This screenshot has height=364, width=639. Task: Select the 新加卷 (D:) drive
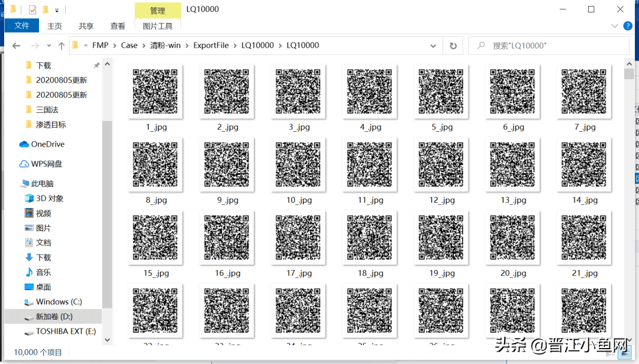(x=53, y=316)
